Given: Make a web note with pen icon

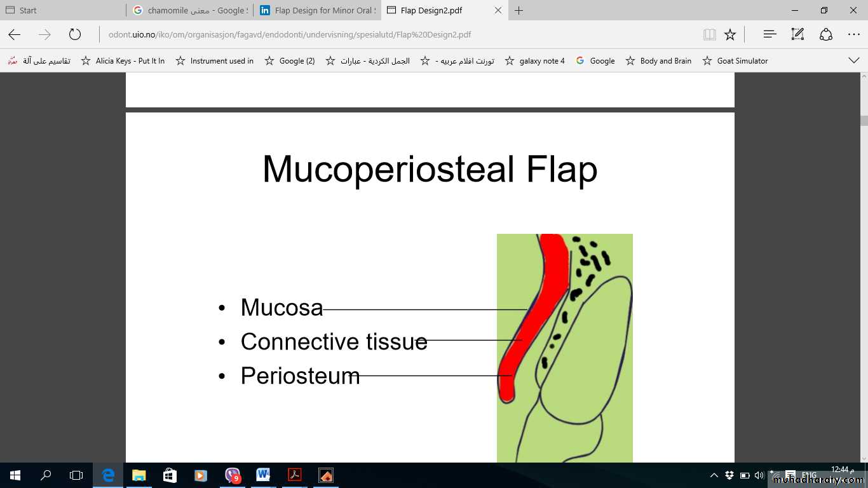Looking at the screenshot, I should point(797,35).
